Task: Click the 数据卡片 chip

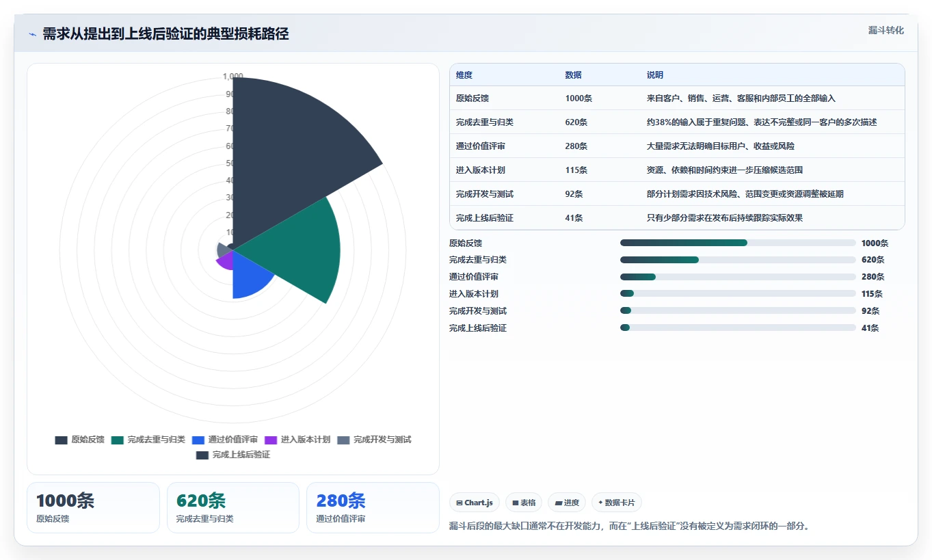Action: pyautogui.click(x=617, y=503)
